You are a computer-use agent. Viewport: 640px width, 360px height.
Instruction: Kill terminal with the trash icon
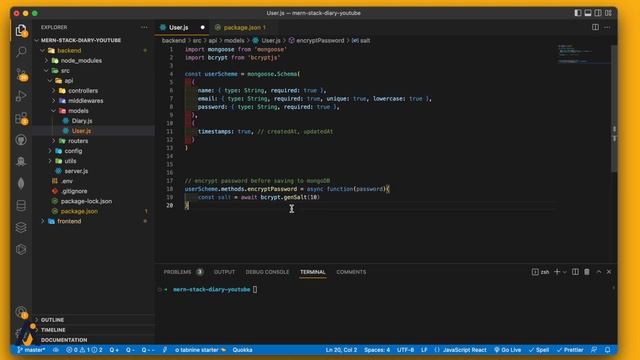(x=587, y=272)
